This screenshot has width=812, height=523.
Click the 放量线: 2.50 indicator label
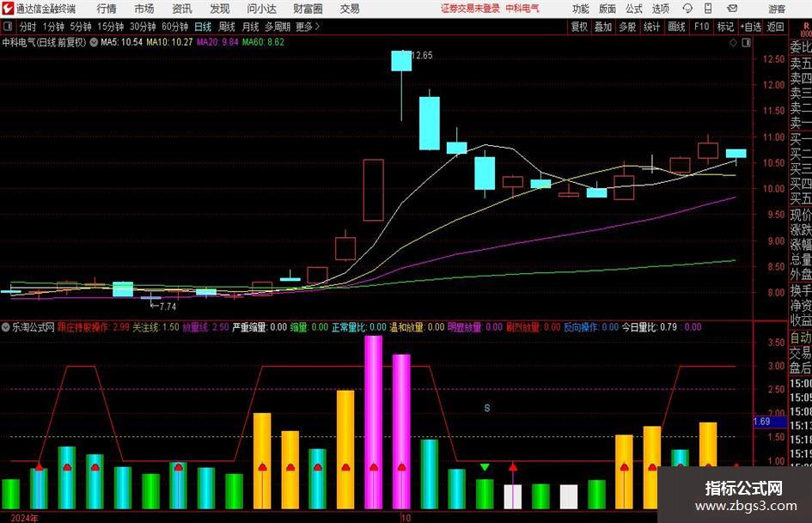205,327
